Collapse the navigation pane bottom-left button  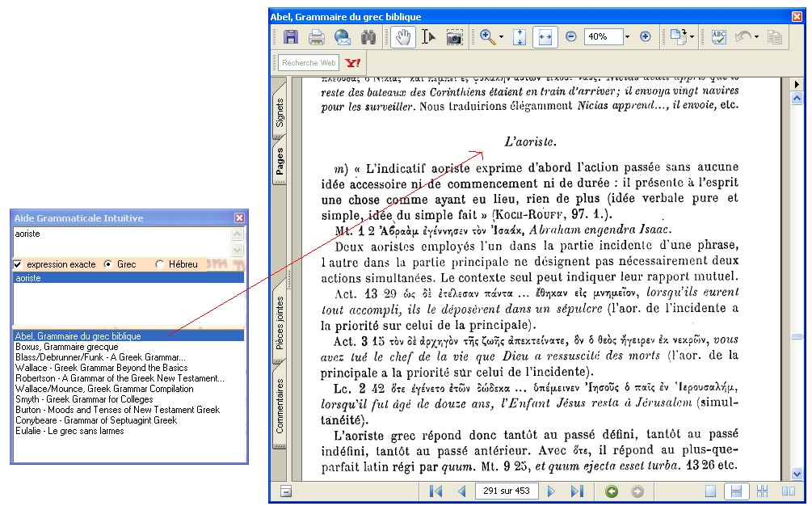pyautogui.click(x=286, y=491)
